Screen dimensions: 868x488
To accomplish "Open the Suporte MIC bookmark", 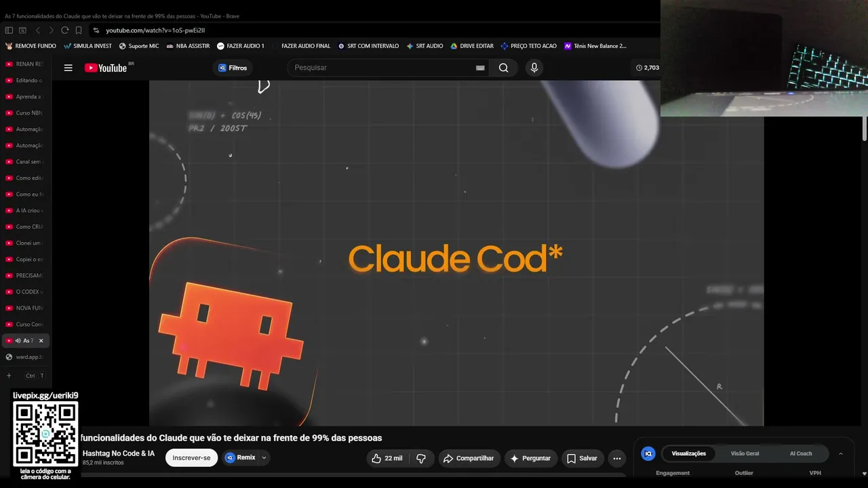I will click(139, 46).
